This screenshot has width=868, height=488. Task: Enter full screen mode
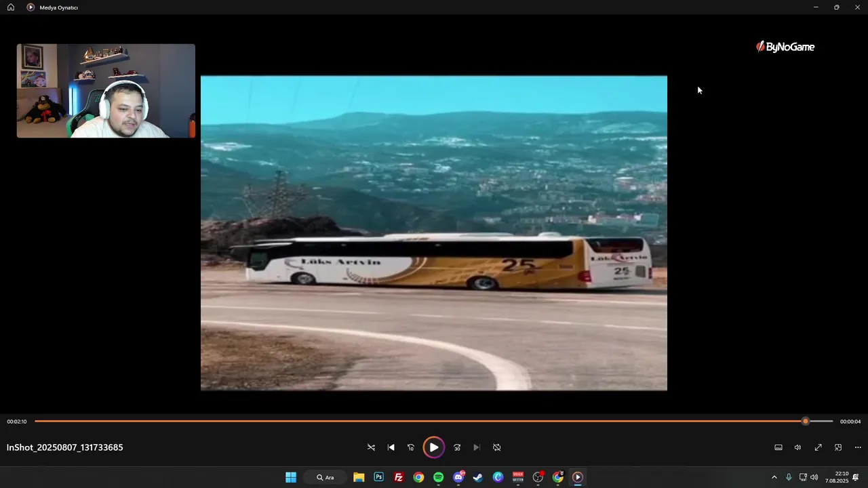[818, 447]
